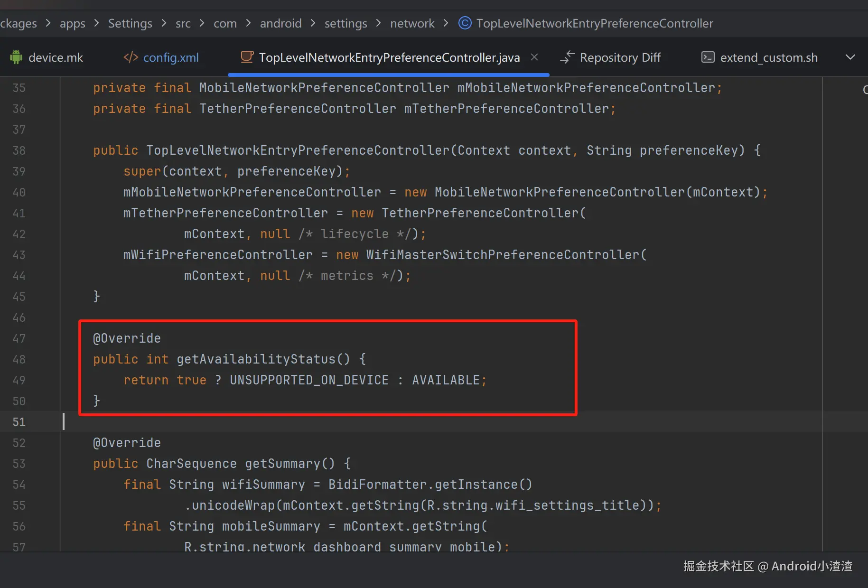The image size is (868, 588).
Task: Click the @Override annotation on line 52
Action: coord(127,443)
